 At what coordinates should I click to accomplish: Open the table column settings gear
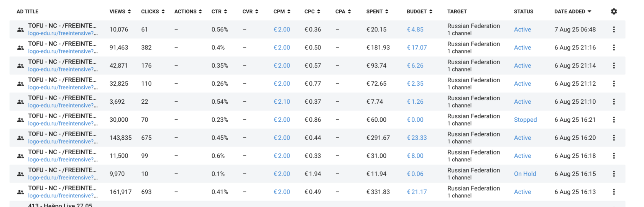tap(614, 11)
